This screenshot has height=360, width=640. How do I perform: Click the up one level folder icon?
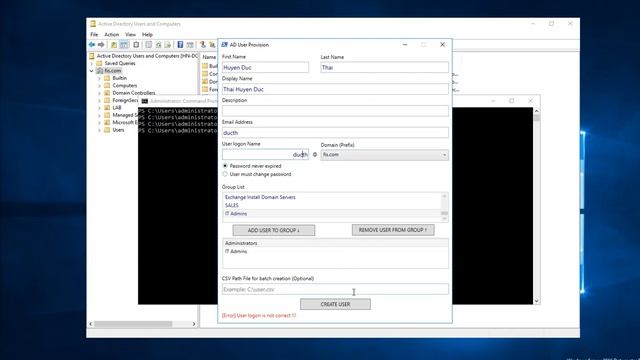tap(114, 44)
